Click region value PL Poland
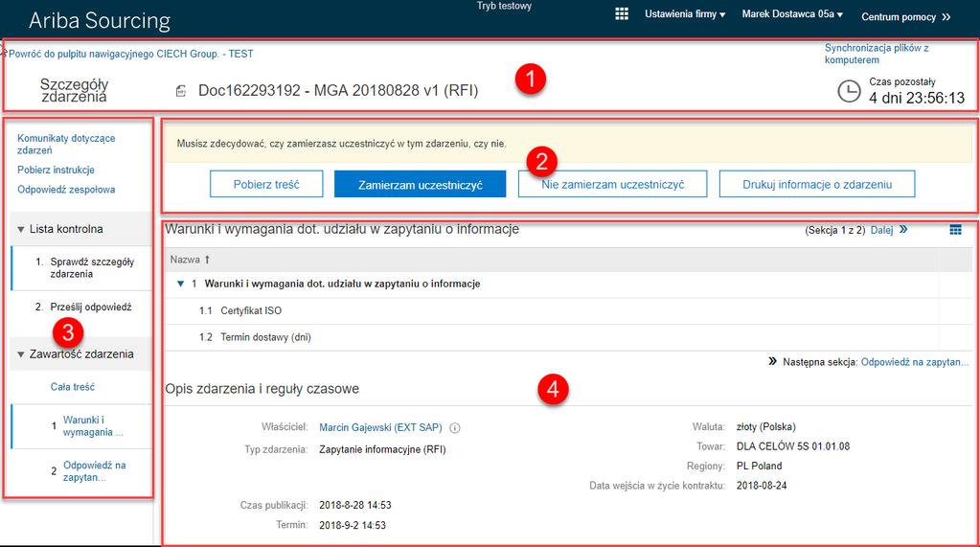The height and width of the screenshot is (547, 980). [759, 466]
